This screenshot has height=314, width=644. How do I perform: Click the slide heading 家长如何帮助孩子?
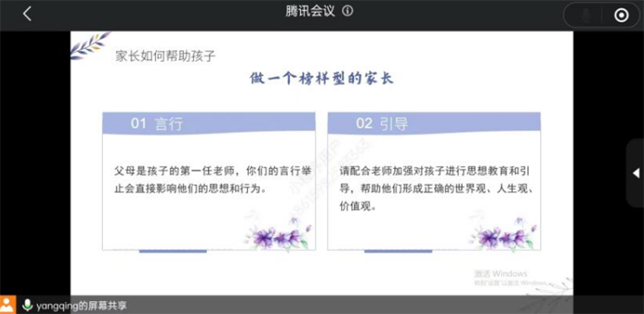[x=166, y=56]
